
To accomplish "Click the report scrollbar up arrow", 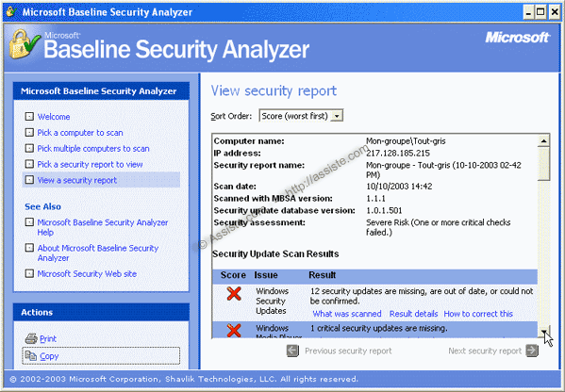I will [x=543, y=140].
